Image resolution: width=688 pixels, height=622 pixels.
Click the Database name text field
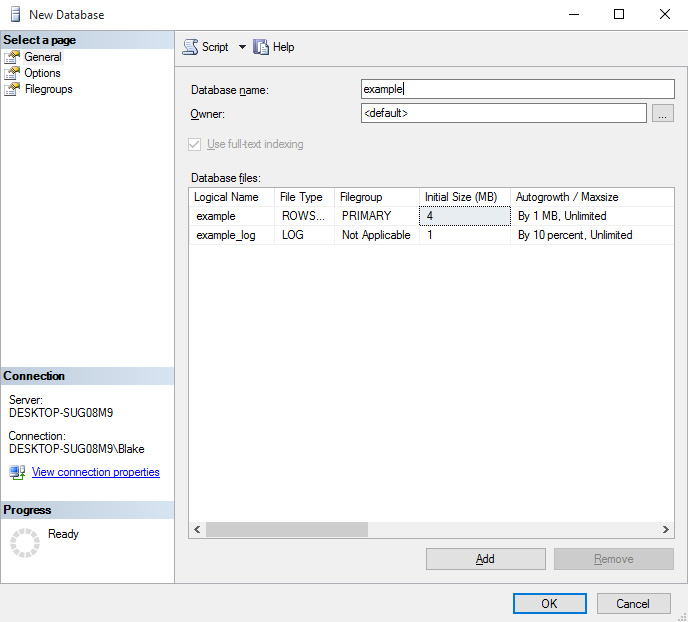pyautogui.click(x=517, y=89)
